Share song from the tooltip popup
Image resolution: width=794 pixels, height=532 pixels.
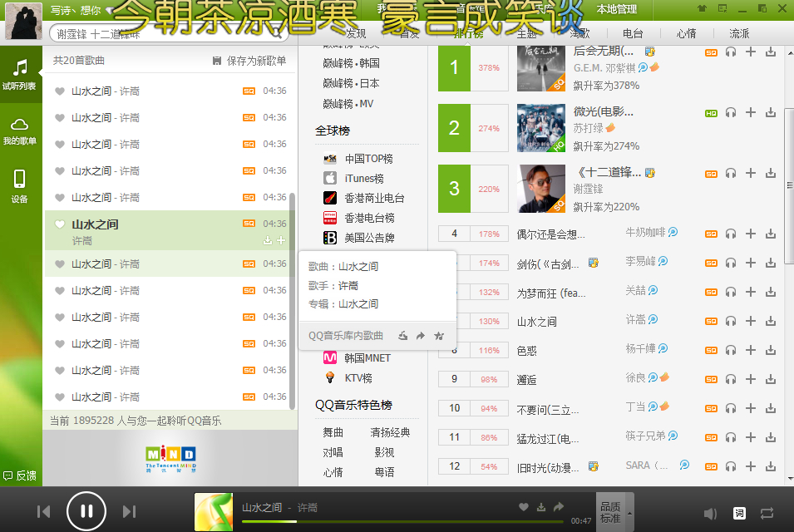(421, 336)
